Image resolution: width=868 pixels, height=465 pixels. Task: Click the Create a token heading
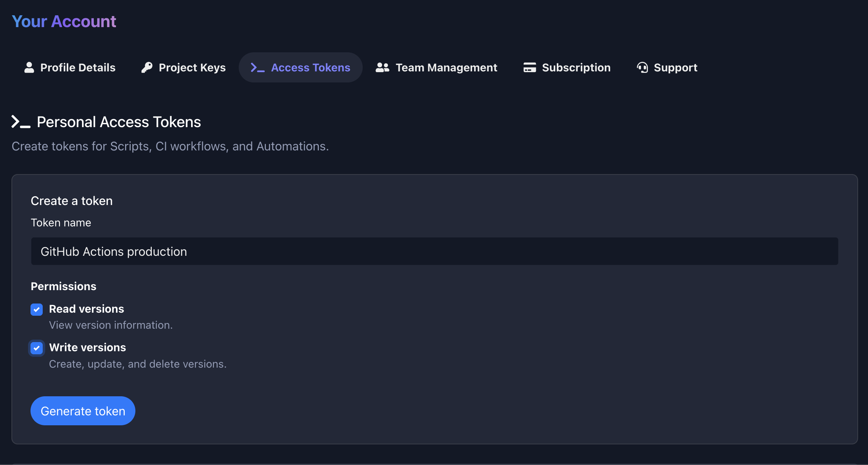click(72, 201)
